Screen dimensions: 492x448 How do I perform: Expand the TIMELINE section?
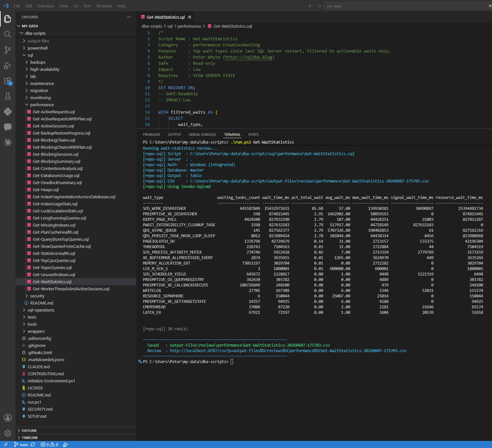(30, 438)
